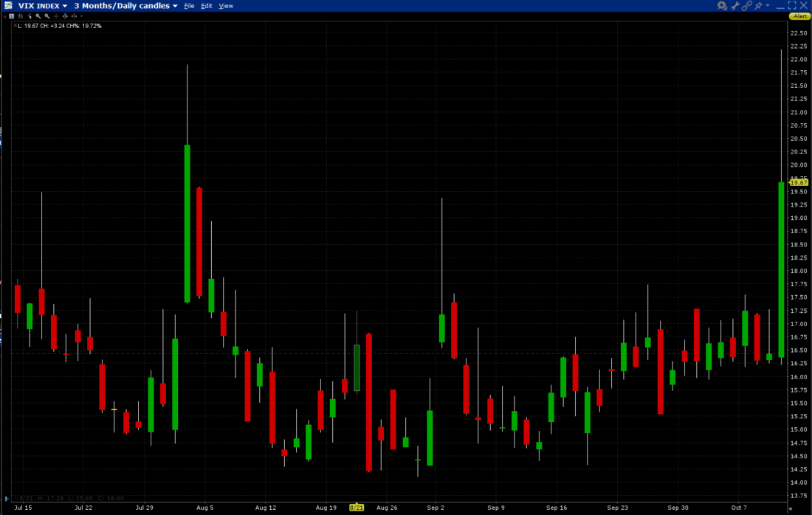Screen dimensions: 812x515
Task: Open chart settings with the wrench icon
Action: [x=734, y=6]
